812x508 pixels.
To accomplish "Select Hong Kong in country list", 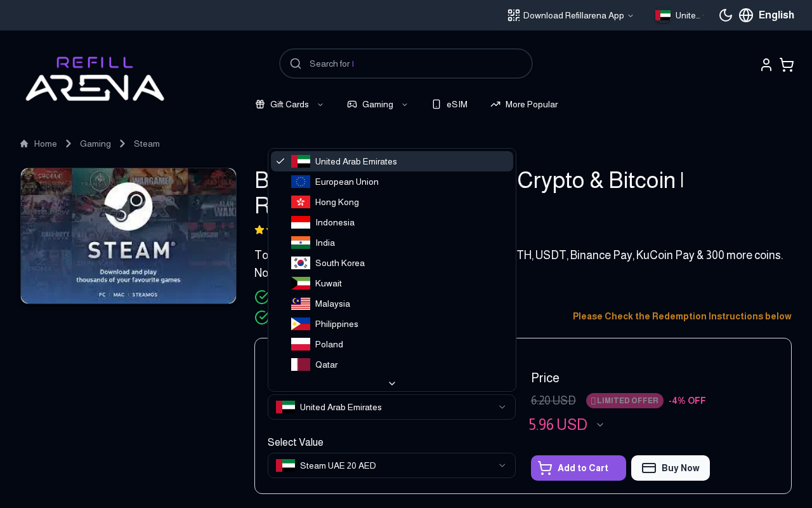I will click(x=392, y=202).
